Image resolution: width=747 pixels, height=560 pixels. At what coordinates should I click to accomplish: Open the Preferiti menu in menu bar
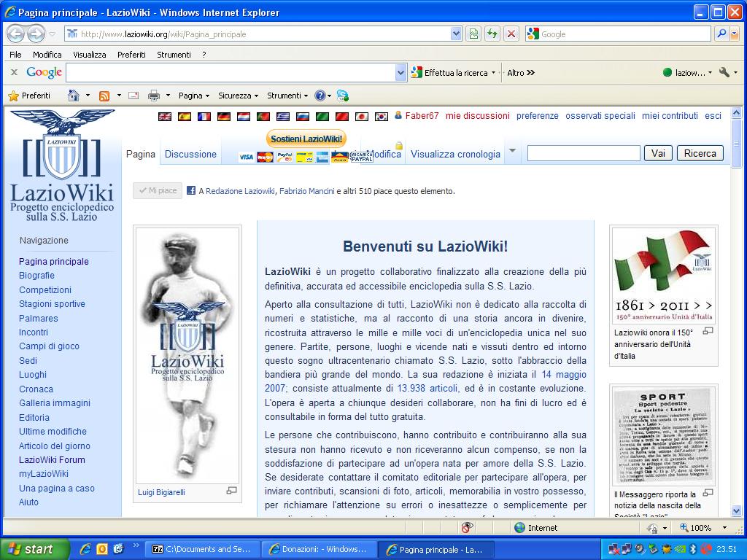pyautogui.click(x=131, y=55)
